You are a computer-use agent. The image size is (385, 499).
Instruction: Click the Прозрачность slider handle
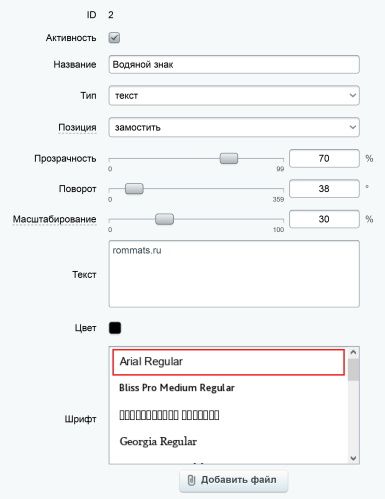(x=229, y=158)
